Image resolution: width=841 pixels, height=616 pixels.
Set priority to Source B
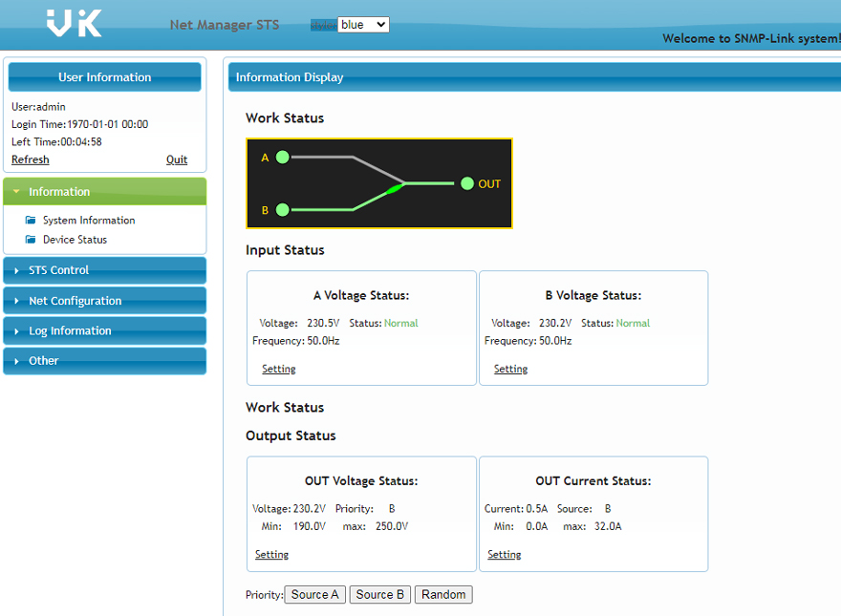tap(379, 595)
